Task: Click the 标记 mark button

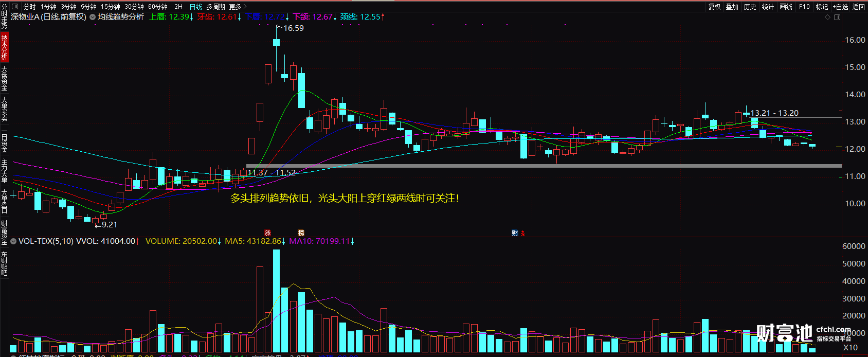Action: (x=822, y=7)
